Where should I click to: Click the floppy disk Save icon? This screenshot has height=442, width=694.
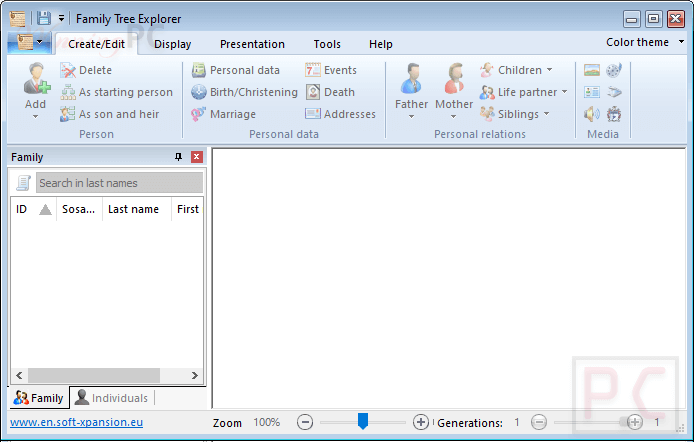tap(44, 19)
